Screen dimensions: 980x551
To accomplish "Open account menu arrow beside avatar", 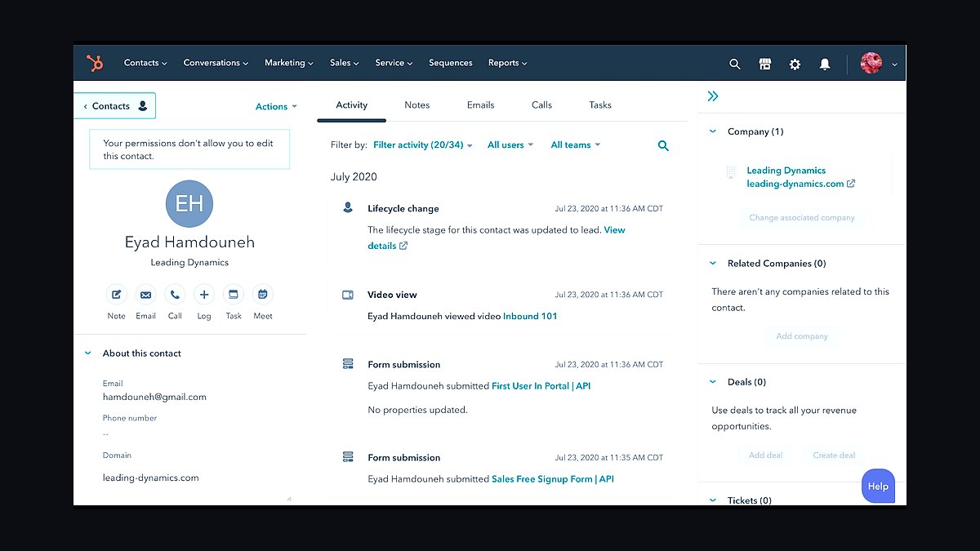I will point(894,64).
